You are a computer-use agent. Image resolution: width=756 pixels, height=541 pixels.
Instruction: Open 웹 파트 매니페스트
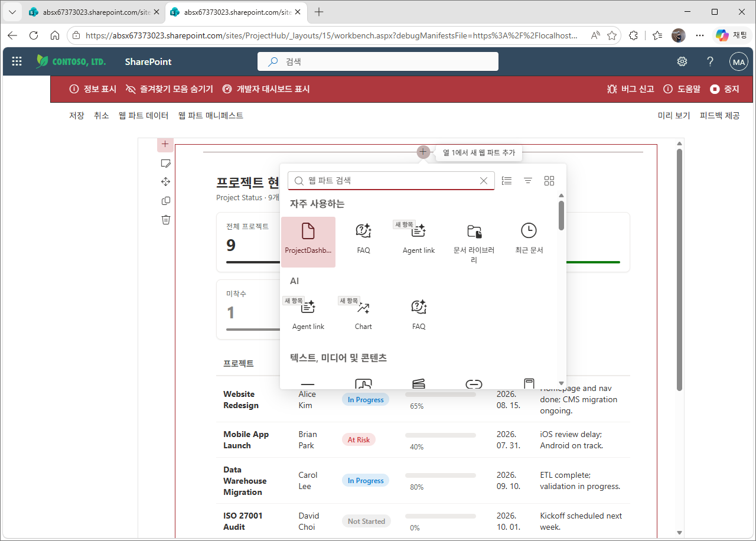pyautogui.click(x=211, y=116)
